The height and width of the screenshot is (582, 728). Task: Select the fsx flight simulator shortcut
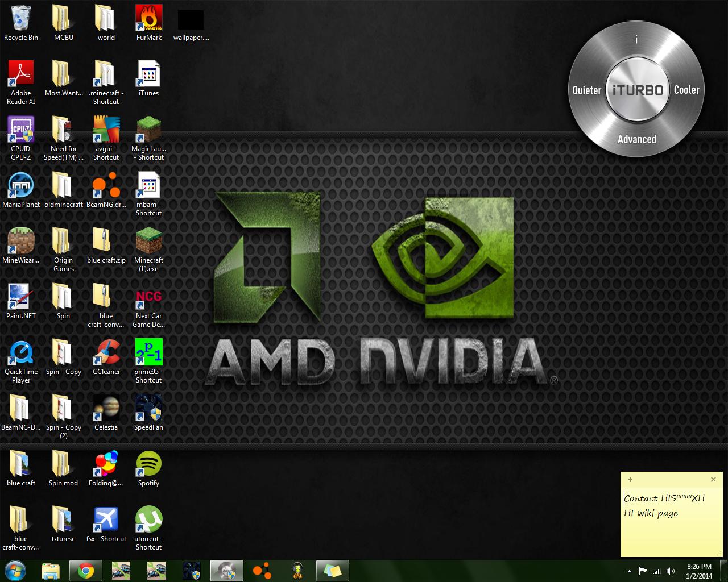[x=106, y=525]
